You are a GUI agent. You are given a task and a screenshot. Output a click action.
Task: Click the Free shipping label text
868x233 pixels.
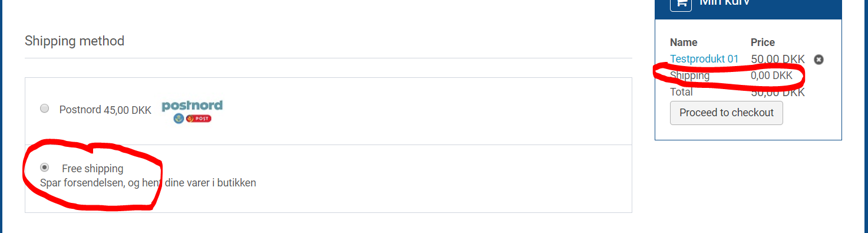(93, 169)
